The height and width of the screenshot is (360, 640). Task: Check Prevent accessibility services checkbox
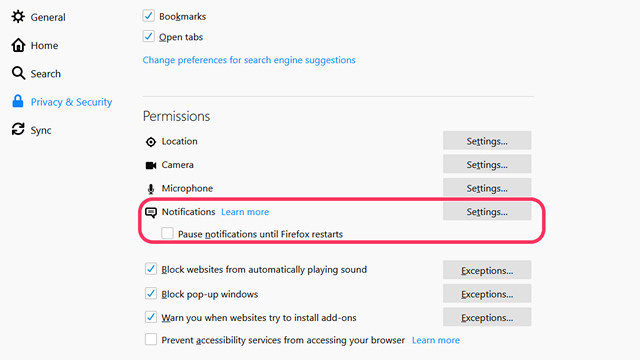[x=151, y=339]
